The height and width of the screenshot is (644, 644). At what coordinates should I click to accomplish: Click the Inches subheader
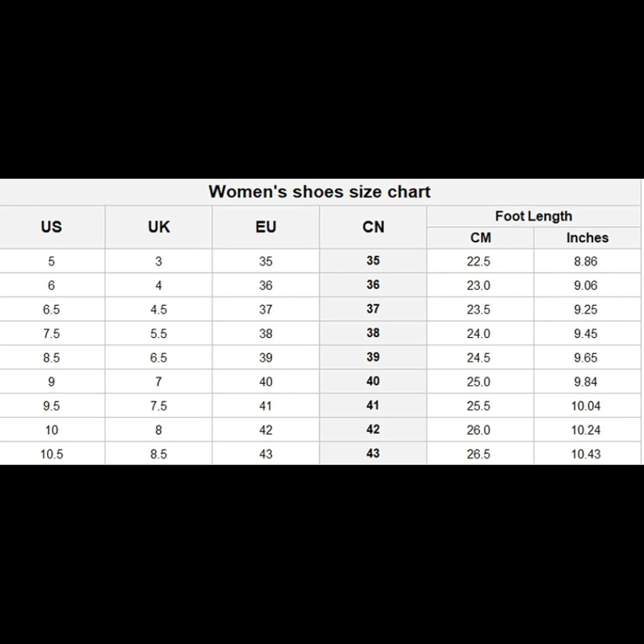click(x=587, y=237)
